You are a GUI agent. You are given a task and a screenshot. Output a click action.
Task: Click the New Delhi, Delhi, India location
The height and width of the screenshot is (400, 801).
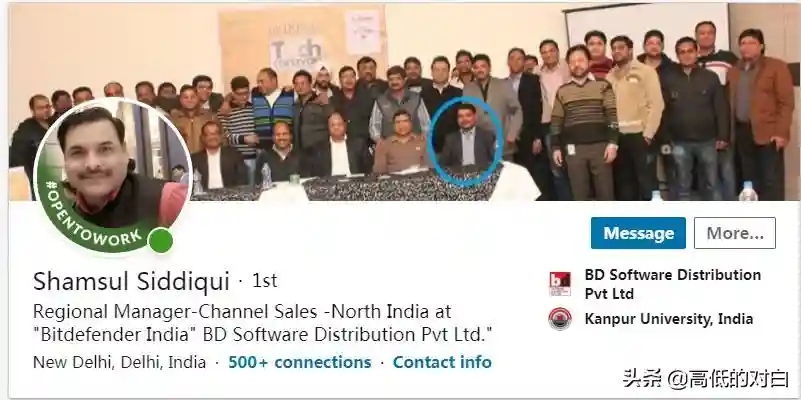click(120, 362)
